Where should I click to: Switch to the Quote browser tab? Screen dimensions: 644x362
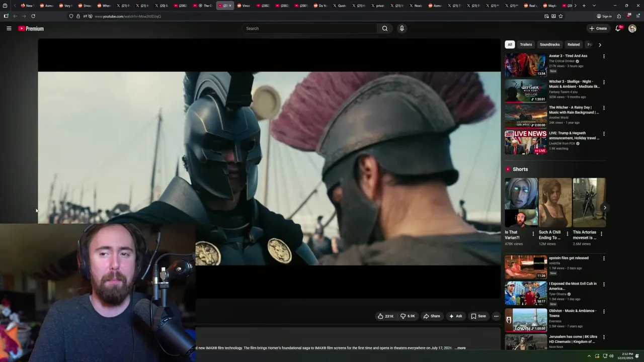340,6
